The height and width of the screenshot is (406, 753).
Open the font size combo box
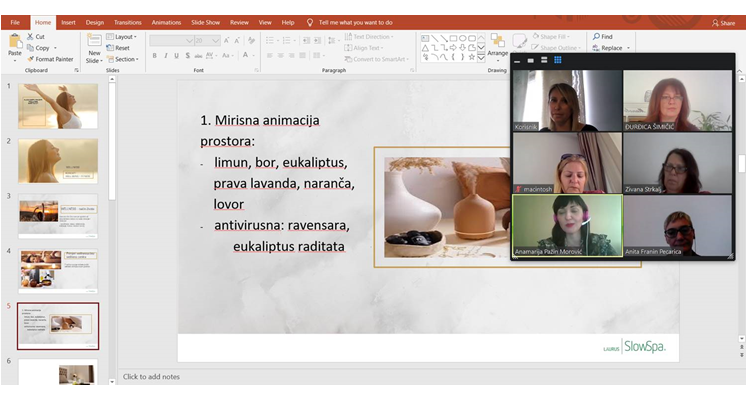point(208,40)
